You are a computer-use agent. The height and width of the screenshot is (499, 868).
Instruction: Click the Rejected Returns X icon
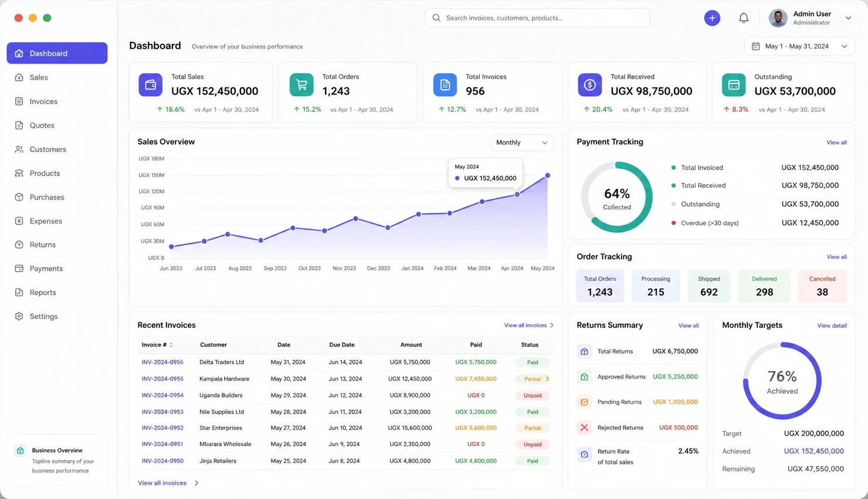pos(584,428)
